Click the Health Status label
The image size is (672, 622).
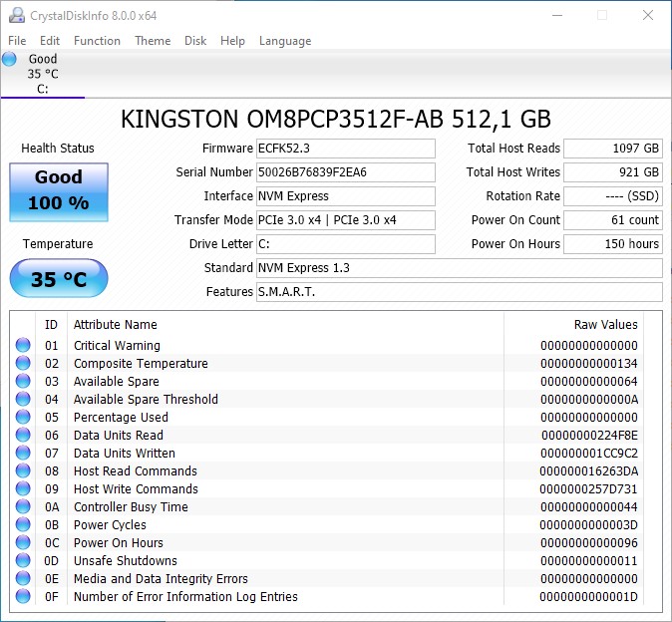58,149
